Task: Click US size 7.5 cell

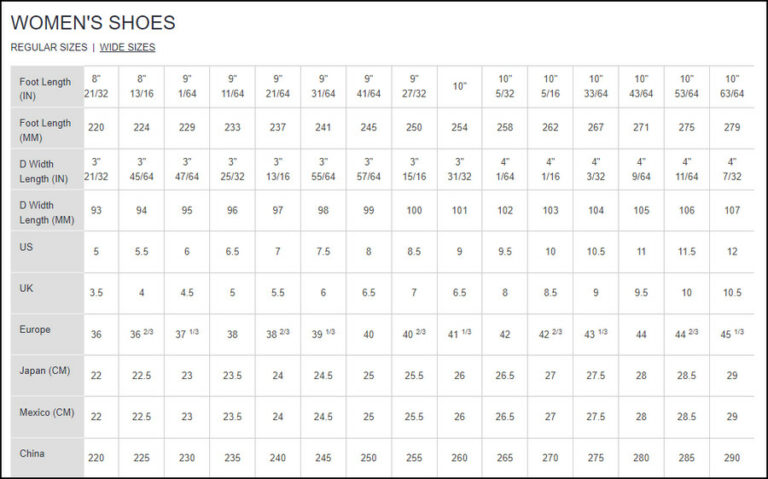Action: 323,252
